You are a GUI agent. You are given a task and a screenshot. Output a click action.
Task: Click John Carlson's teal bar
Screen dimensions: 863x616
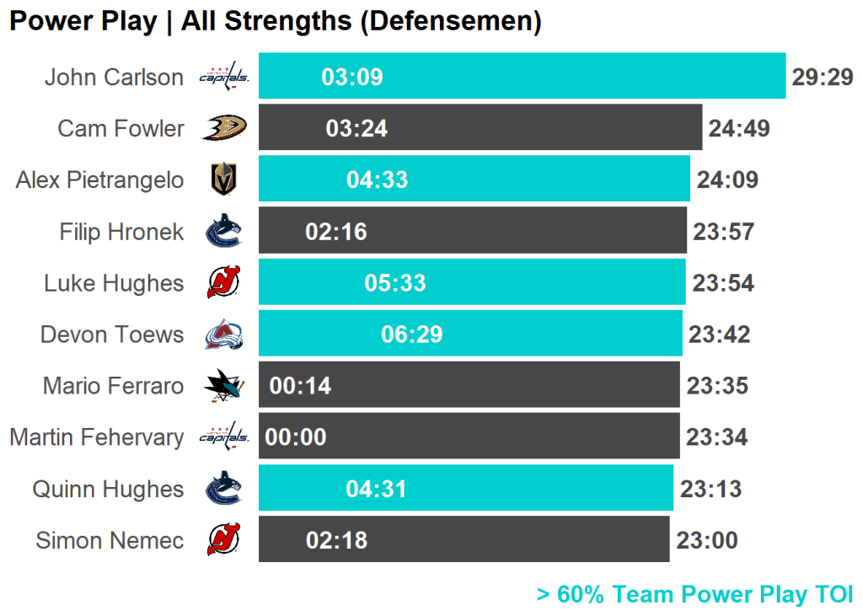click(x=548, y=76)
